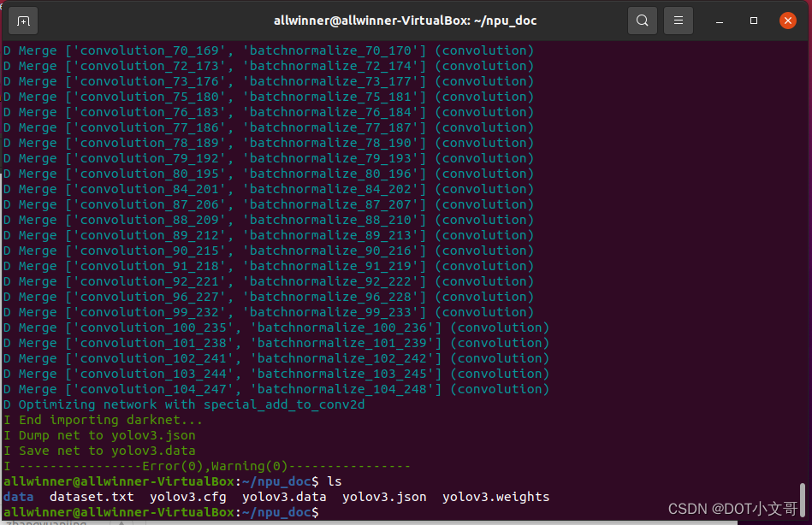This screenshot has width=812, height=525.
Task: Click the line 'Dump net to yolov3.json'
Action: (99, 435)
